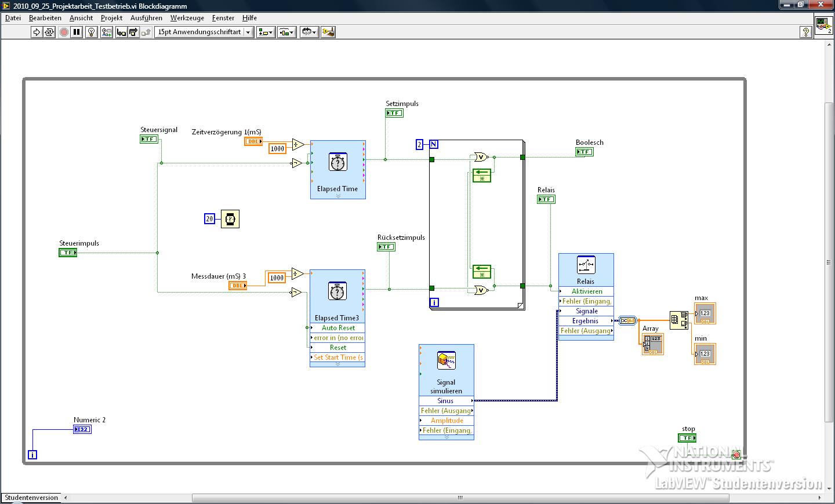The width and height of the screenshot is (835, 504).
Task: Click the Retain Wire Values icon
Action: tap(106, 32)
